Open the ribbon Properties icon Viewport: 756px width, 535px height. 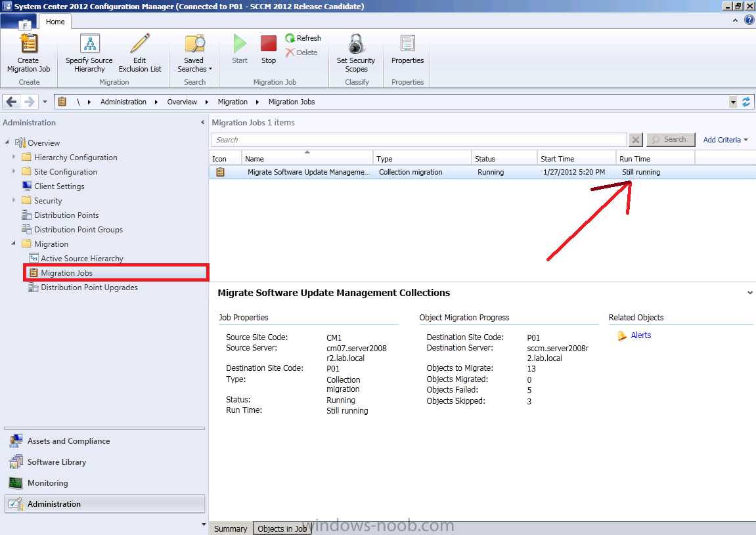click(x=407, y=43)
